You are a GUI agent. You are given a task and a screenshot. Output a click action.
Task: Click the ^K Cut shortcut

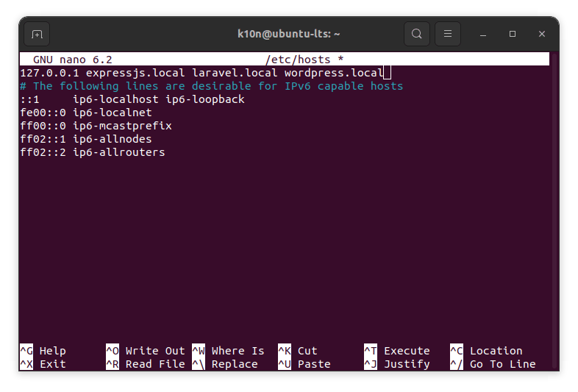[x=298, y=351]
